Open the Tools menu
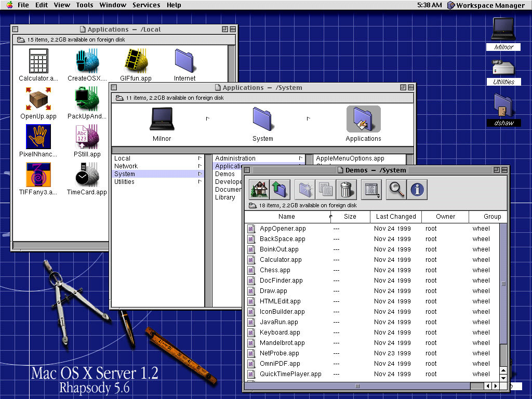 (x=85, y=5)
